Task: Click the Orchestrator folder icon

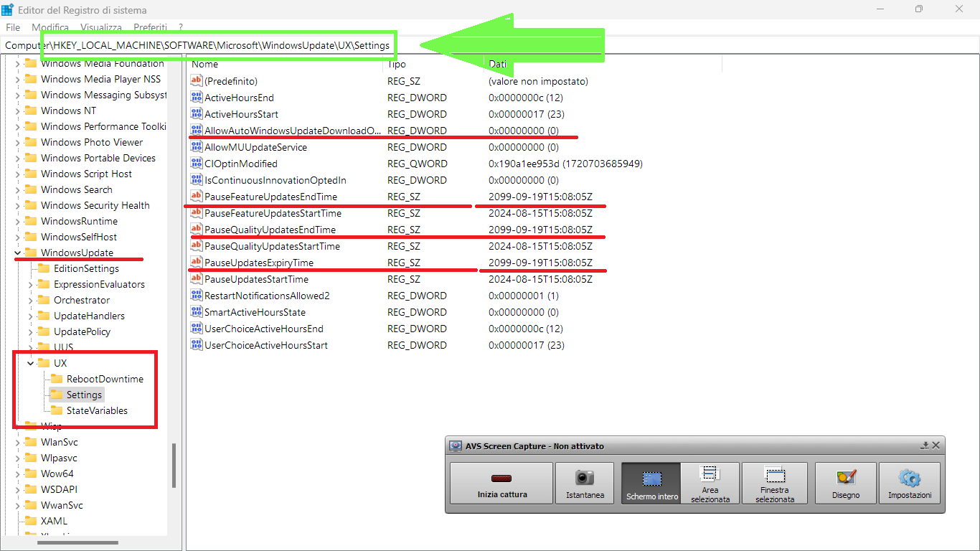Action: click(43, 300)
